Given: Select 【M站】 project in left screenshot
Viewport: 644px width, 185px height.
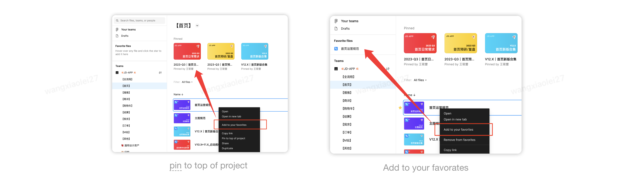Looking at the screenshot, I should click(126, 132).
